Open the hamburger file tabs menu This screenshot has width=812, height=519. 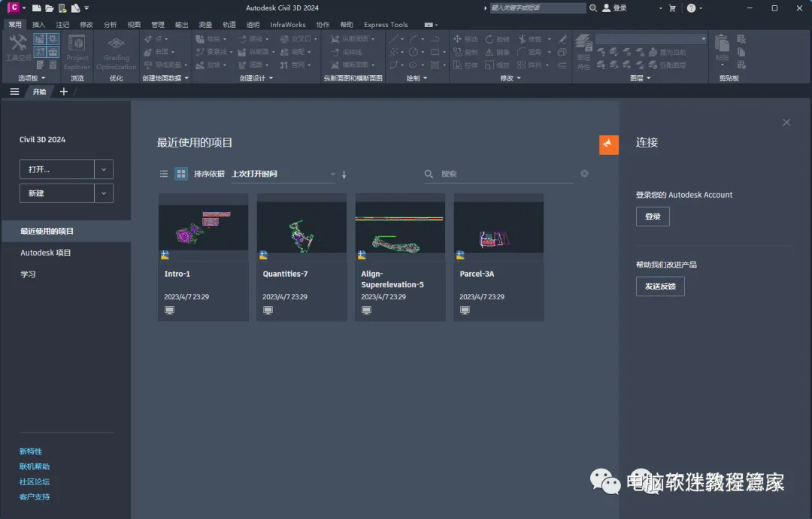(14, 92)
